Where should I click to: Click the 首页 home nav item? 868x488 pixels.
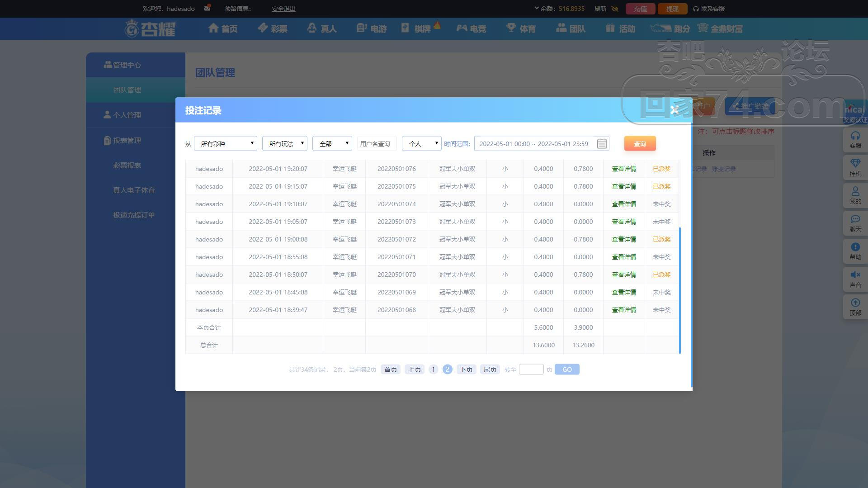[222, 28]
